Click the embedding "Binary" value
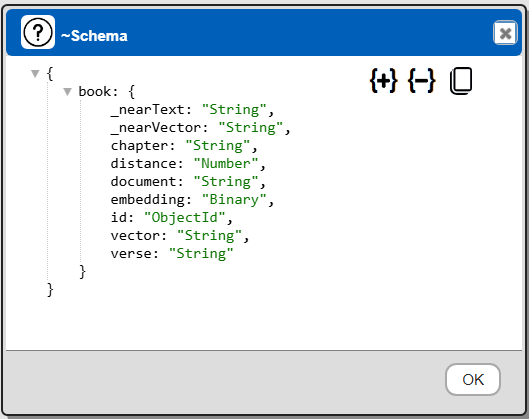Viewport: 529px width, 419px height. tap(234, 199)
